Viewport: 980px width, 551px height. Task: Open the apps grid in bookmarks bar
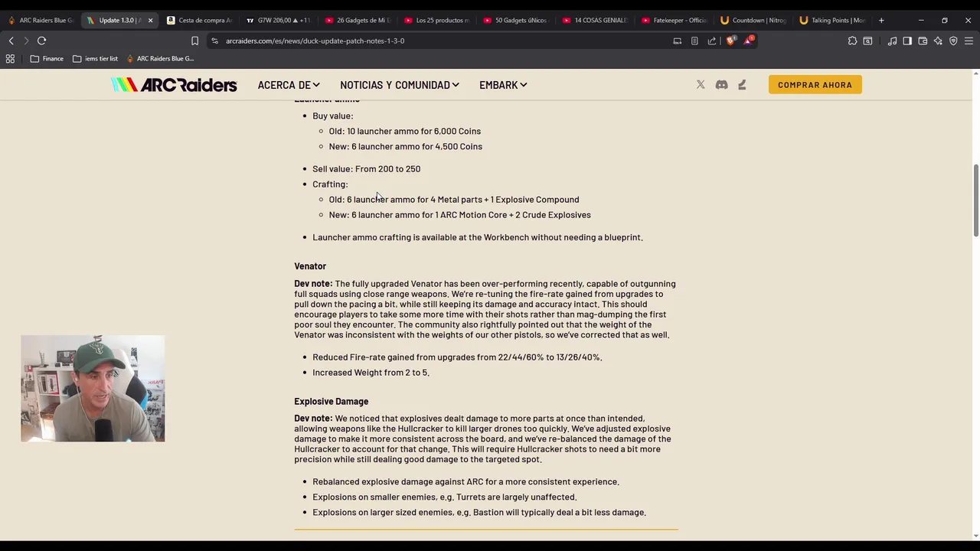click(10, 58)
